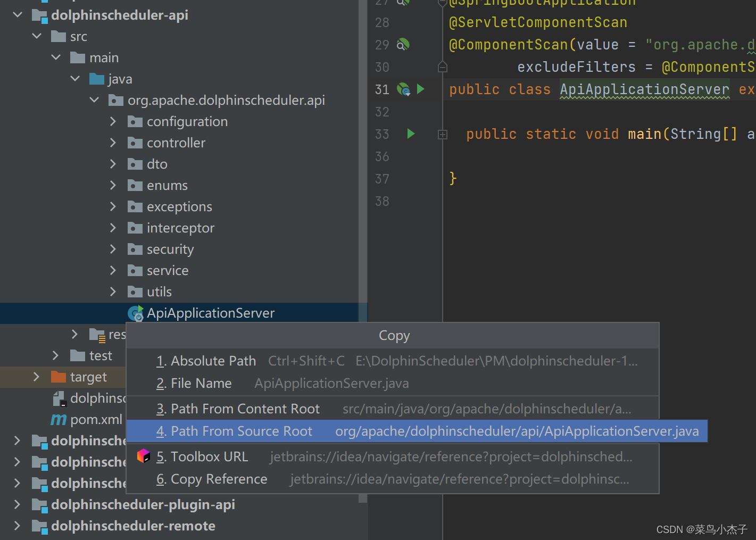Screen dimensions: 756x540
Task: Expand the utils package chevron
Action: pyautogui.click(x=113, y=292)
